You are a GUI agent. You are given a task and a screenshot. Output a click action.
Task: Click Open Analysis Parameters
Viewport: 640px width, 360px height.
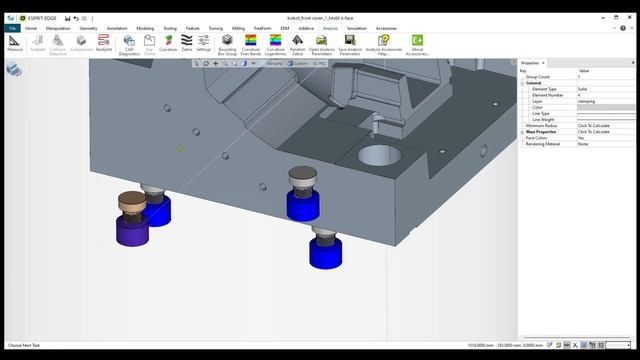322,44
